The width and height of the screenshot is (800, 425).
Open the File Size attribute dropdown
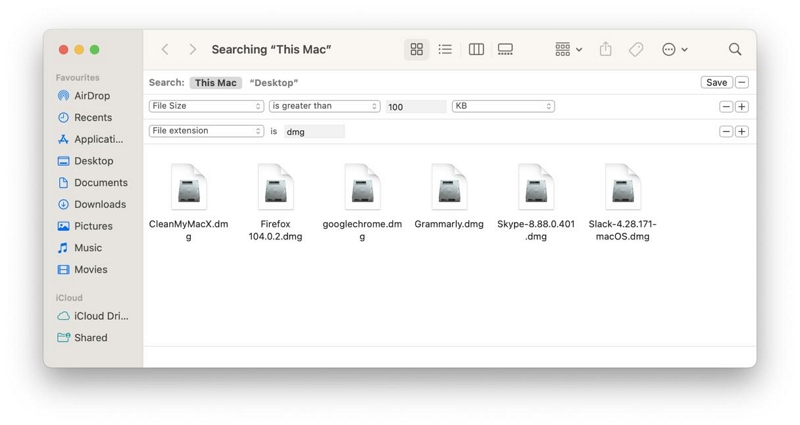(206, 106)
